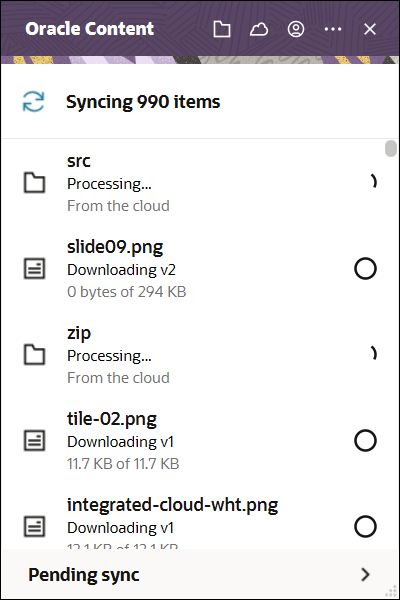Open the cloud icon in header
Viewport: 400px width, 600px height.
tap(259, 29)
